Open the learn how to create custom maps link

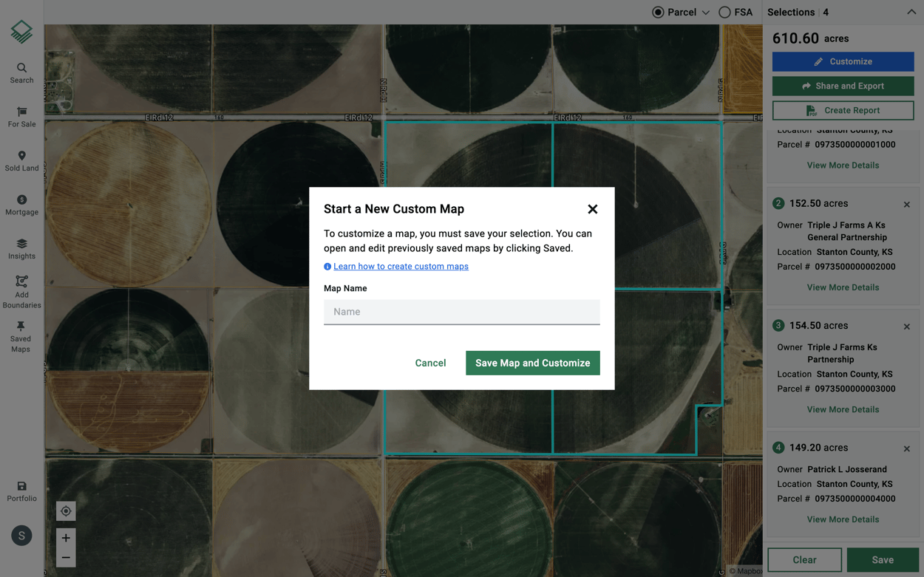(x=401, y=266)
